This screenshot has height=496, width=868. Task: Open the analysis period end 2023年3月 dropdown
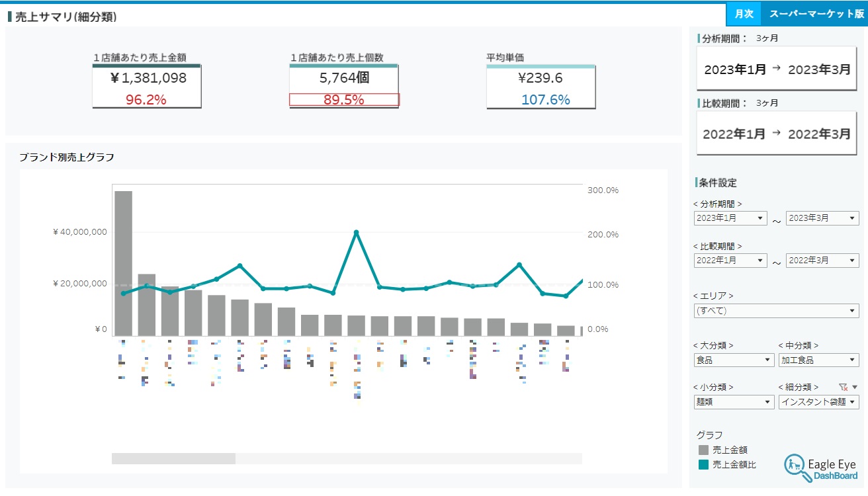pyautogui.click(x=822, y=218)
